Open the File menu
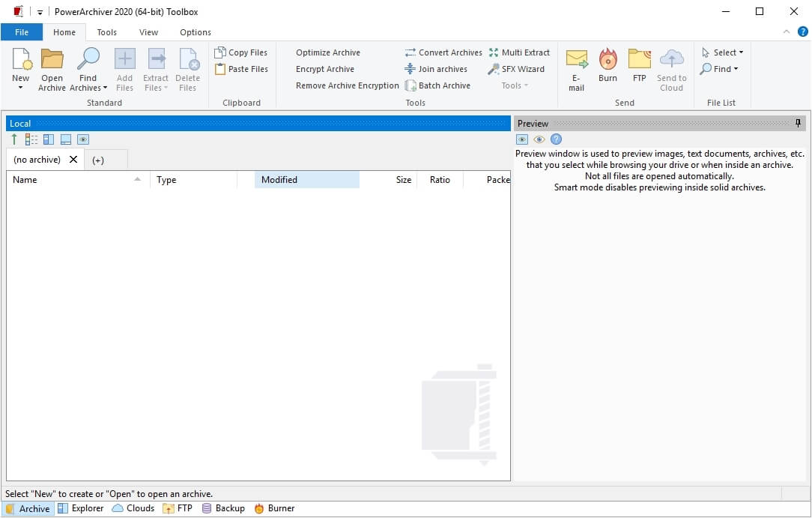 22,32
